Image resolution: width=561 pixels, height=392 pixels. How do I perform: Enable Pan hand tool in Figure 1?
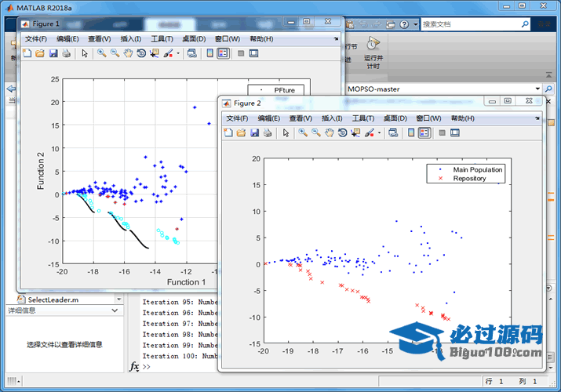(128, 53)
